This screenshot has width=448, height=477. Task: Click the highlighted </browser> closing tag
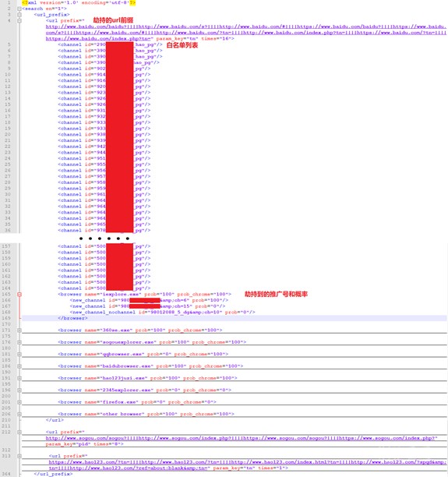click(72, 318)
